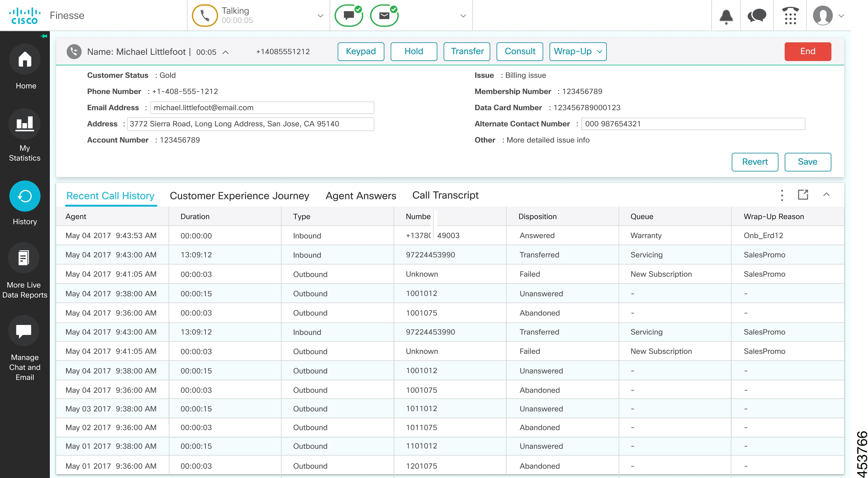Collapse call details using the chevron next to timer

click(x=225, y=52)
